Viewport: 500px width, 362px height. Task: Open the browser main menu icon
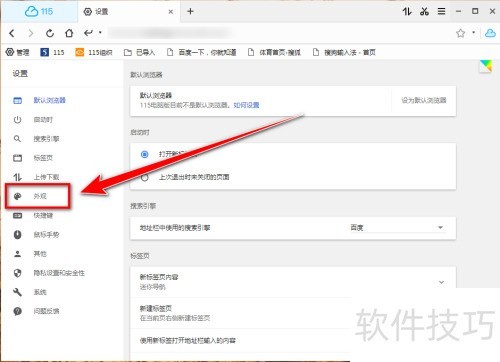[441, 12]
